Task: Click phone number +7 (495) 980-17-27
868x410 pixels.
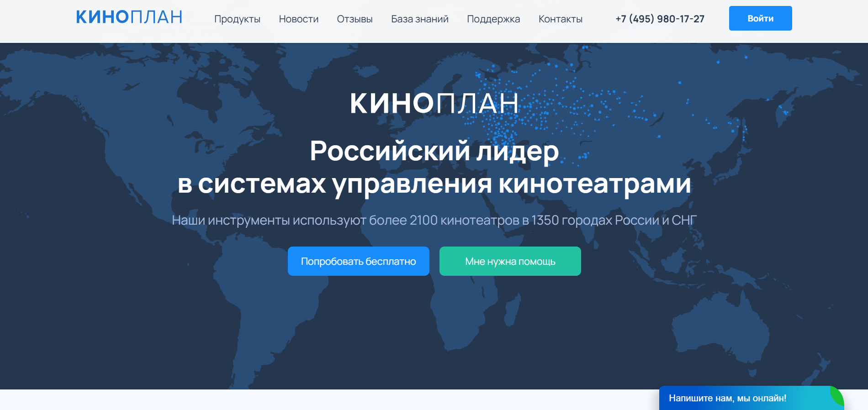Action: (x=660, y=19)
